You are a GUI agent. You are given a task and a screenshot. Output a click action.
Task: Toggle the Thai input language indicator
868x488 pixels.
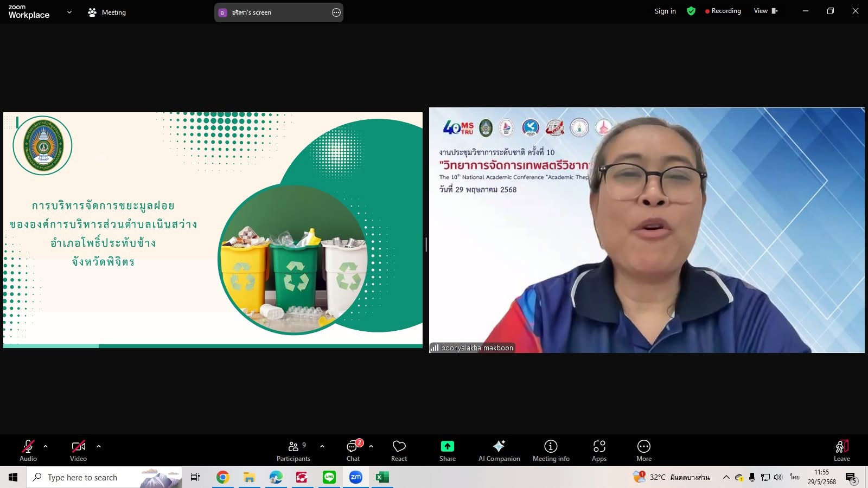pyautogui.click(x=794, y=477)
